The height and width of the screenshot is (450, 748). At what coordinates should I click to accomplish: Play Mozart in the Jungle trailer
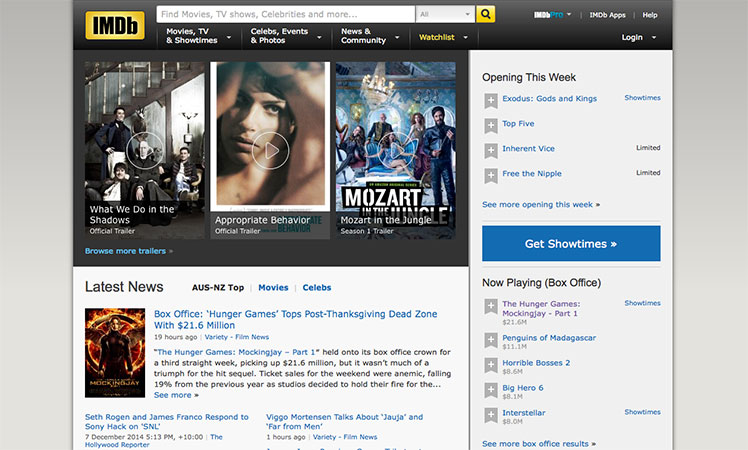tap(396, 150)
